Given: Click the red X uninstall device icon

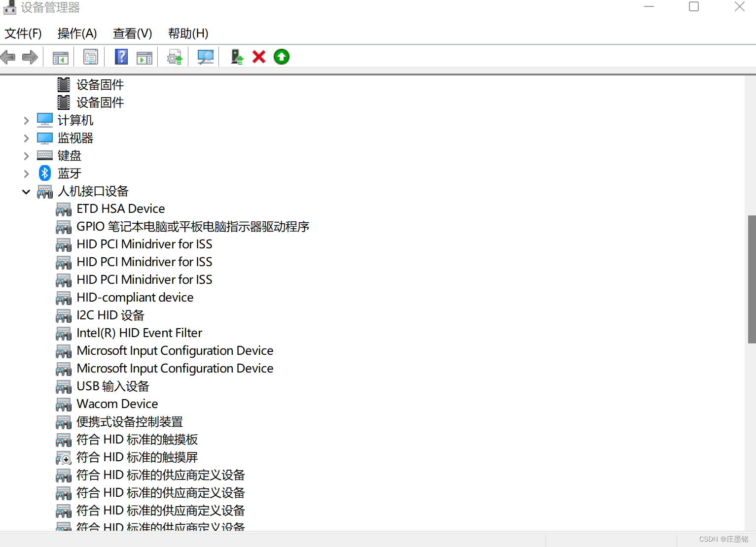Looking at the screenshot, I should click(x=259, y=57).
